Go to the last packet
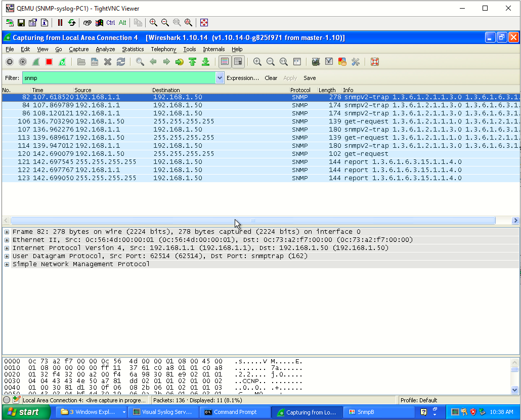 click(x=206, y=62)
